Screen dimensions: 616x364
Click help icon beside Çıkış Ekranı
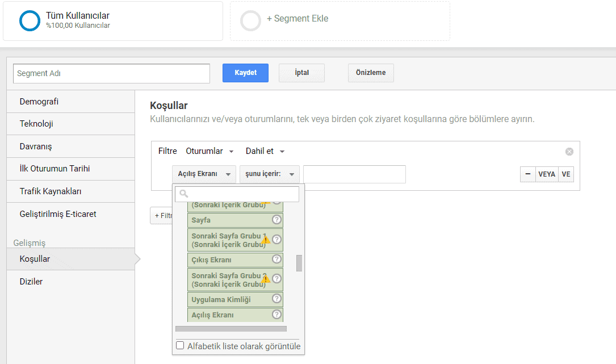tap(276, 260)
